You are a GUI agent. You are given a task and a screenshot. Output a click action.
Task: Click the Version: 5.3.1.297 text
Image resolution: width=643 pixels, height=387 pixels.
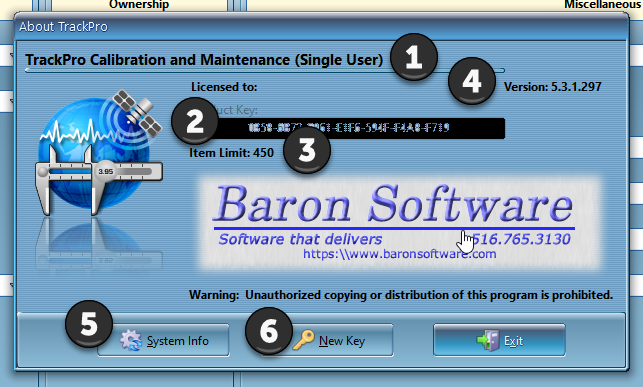pos(552,87)
